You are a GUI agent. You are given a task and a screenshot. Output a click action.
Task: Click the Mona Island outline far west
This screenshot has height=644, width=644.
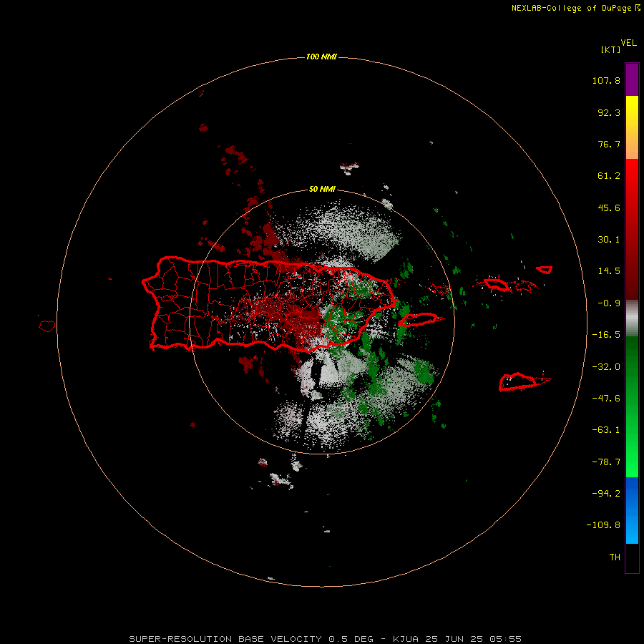[47, 326]
